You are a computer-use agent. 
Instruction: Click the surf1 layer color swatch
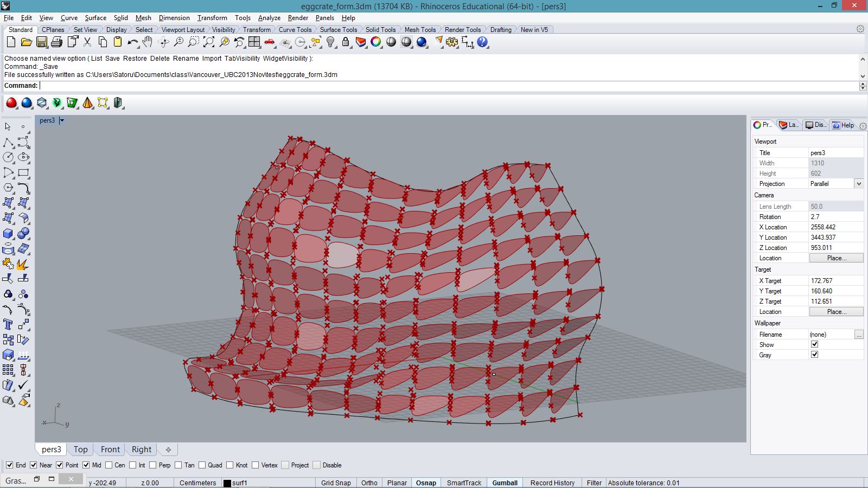[227, 483]
